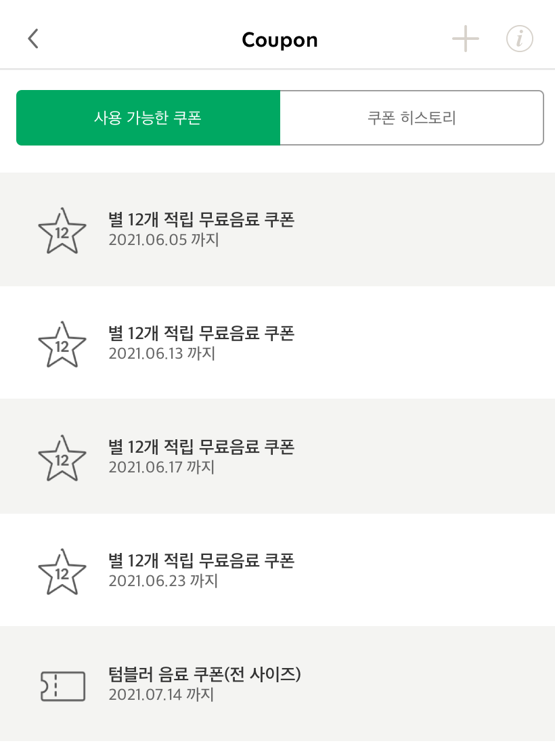The image size is (555, 756).
Task: Open coupon expiring 2021.06.17
Action: click(x=277, y=456)
